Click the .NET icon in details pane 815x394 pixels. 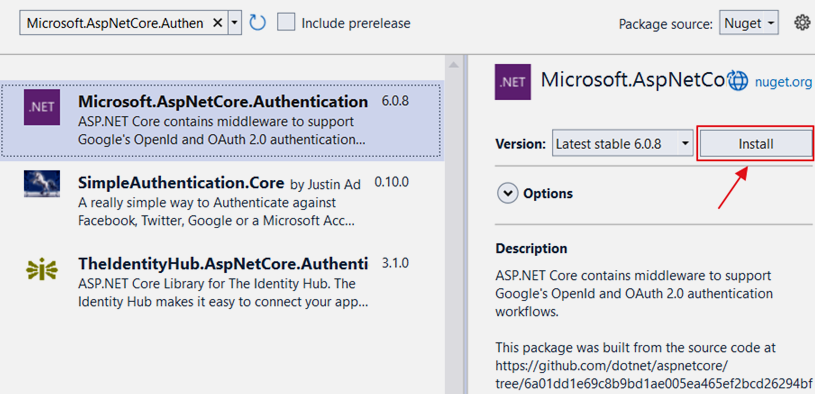click(x=513, y=82)
